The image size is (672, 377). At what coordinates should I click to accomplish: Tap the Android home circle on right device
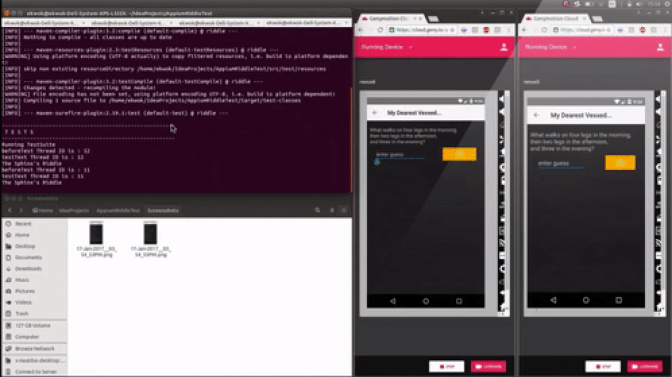coord(586,300)
